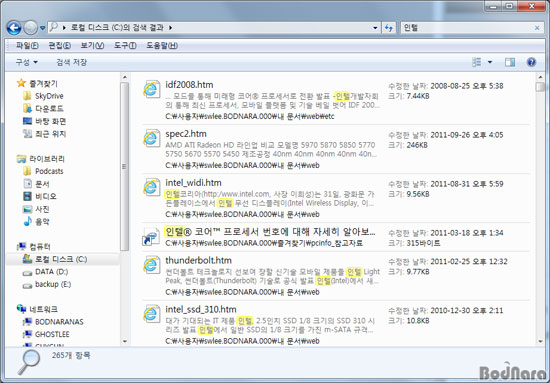Select the idf2008.htm file name
Viewport: 550px width, 383px height.
click(189, 85)
